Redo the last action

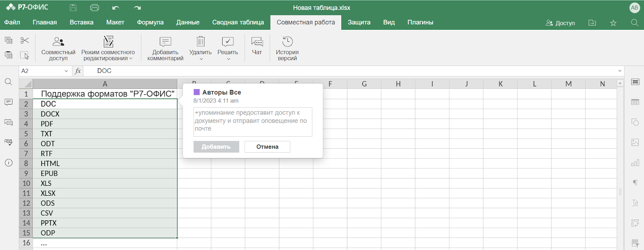coord(137,7)
